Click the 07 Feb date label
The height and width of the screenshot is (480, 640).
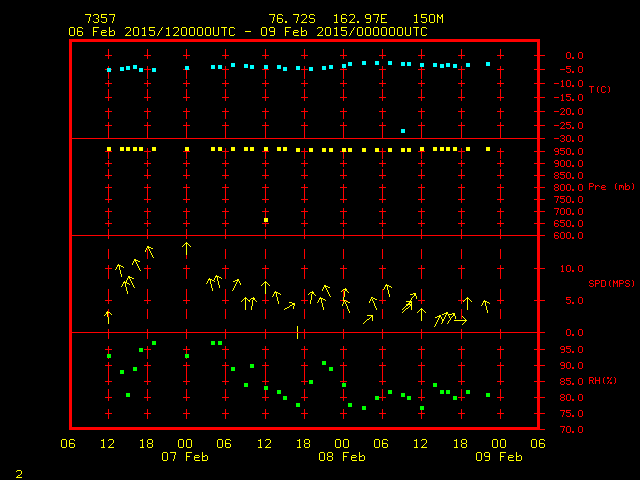(x=185, y=457)
